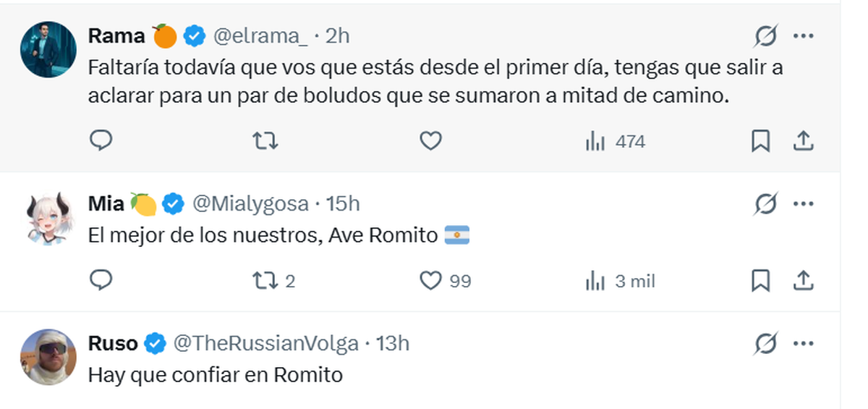Repost Mia's tweet with 2 reposts
Viewport: 868px width, 409px height.
273,281
